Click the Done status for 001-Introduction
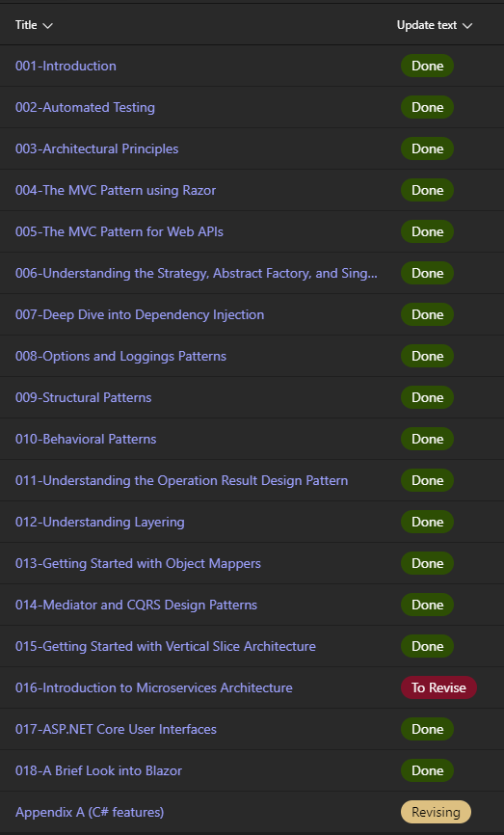The height and width of the screenshot is (835, 504). (427, 66)
